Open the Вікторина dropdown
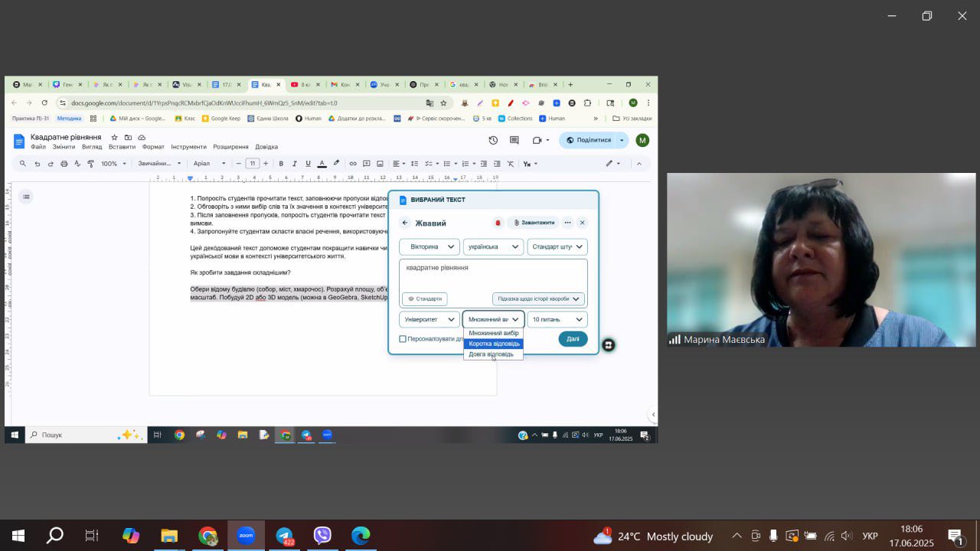This screenshot has width=980, height=551. click(429, 246)
